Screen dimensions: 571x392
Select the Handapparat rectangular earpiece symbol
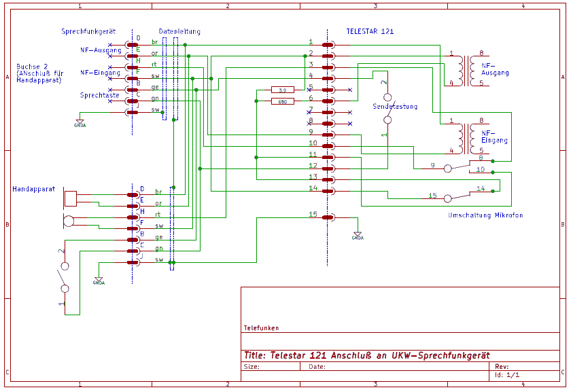(x=70, y=198)
